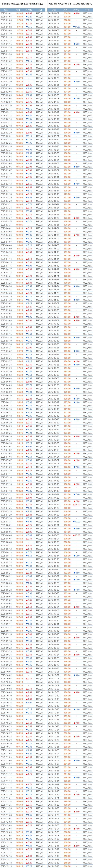Select the 철광석 일일 가격 table title
This screenshot has width=93, height=868.
tap(23, 3)
